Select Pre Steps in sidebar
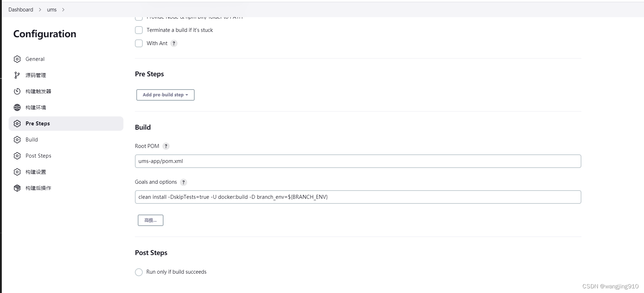 [x=66, y=124]
